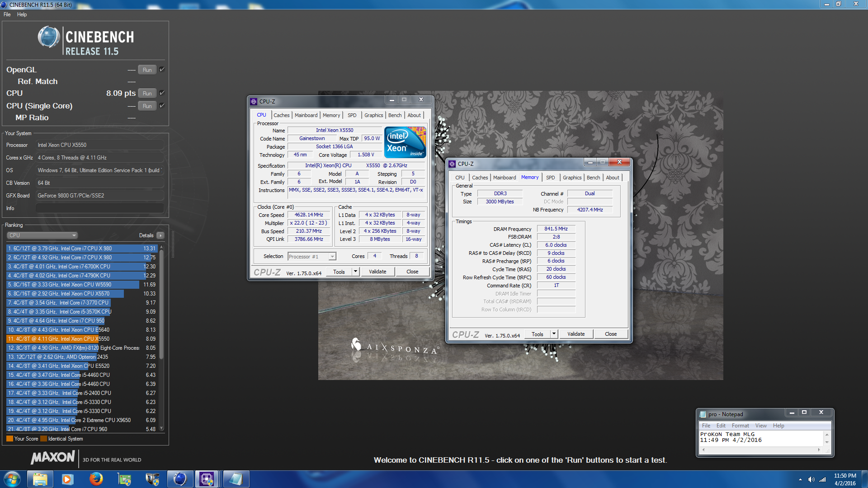The image size is (868, 488).
Task: Click Validate in Memory CPU-Z window
Action: pyautogui.click(x=576, y=334)
